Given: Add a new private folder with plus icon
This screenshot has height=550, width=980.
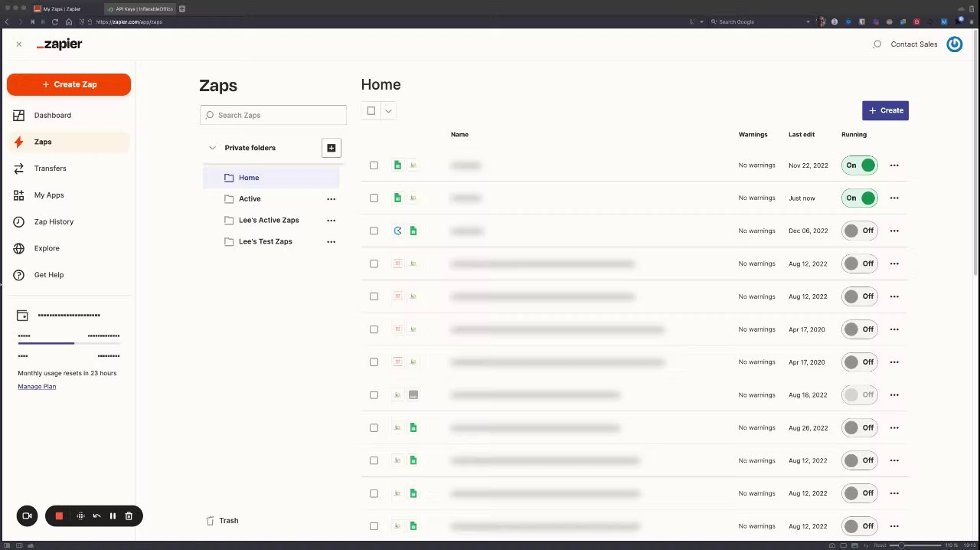Looking at the screenshot, I should [331, 148].
